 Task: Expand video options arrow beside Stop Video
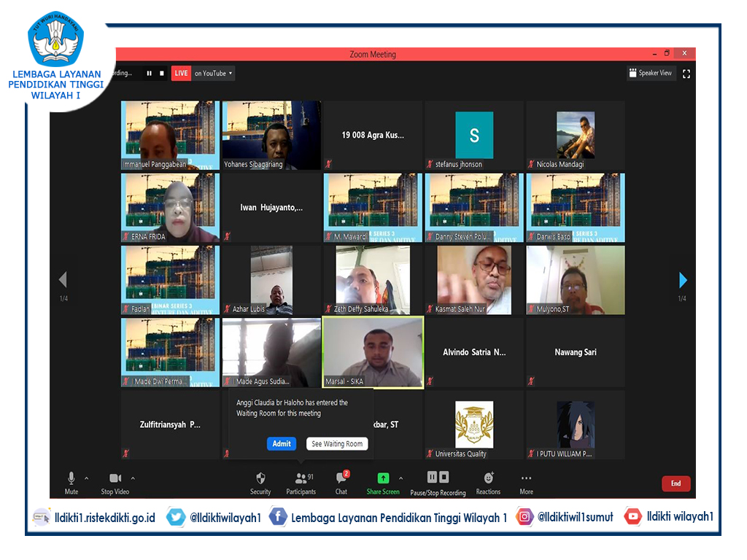pyautogui.click(x=133, y=478)
